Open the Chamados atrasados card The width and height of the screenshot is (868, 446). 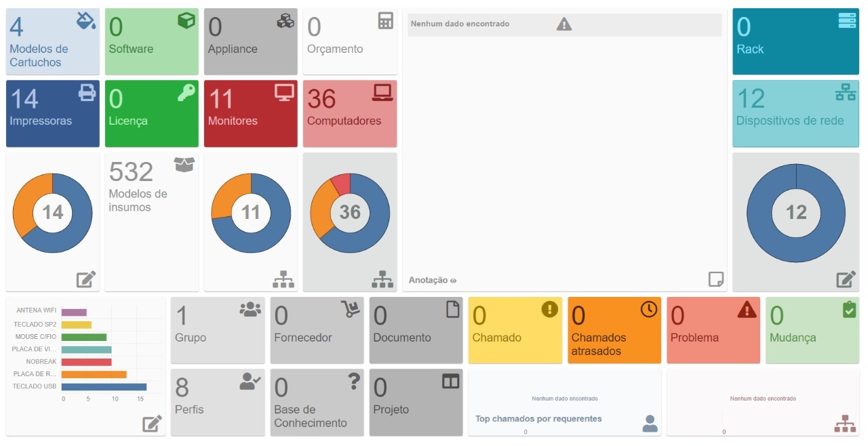click(614, 330)
